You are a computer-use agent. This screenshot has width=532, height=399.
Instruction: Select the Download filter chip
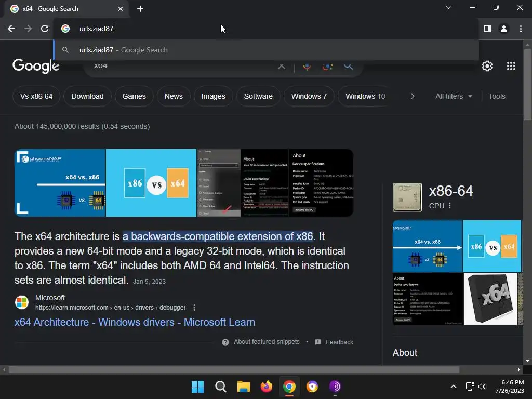tap(87, 96)
